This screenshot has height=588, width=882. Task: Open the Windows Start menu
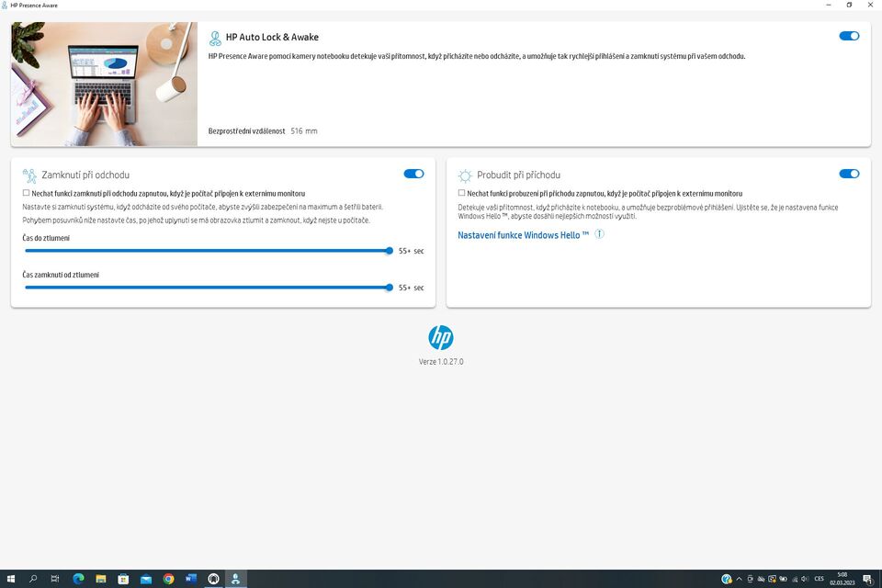11,579
